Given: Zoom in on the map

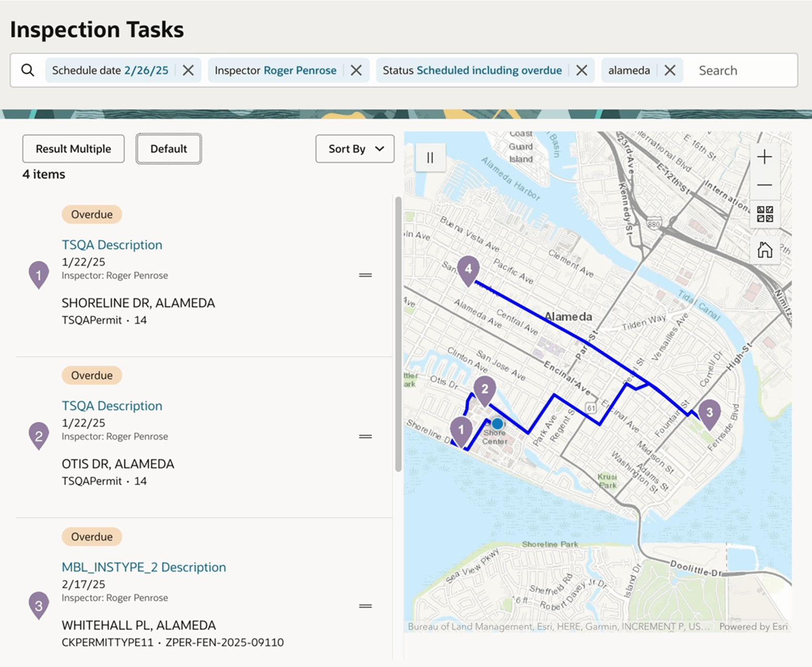Looking at the screenshot, I should (764, 156).
